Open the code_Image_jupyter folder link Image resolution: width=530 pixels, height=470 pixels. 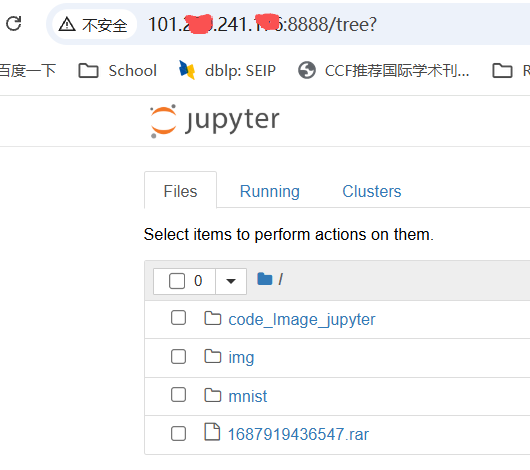tap(302, 320)
